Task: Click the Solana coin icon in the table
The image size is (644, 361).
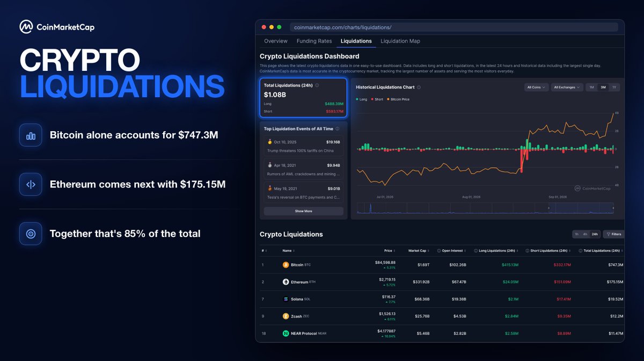Action: [286, 299]
